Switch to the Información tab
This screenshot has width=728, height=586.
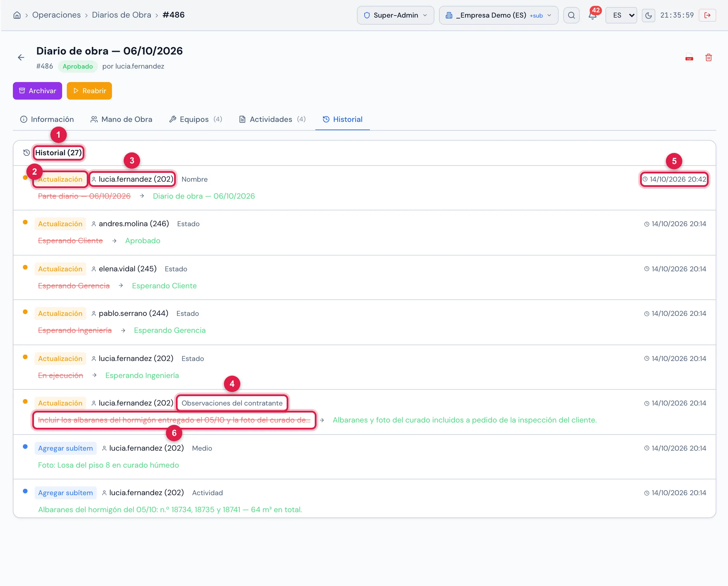tap(47, 119)
